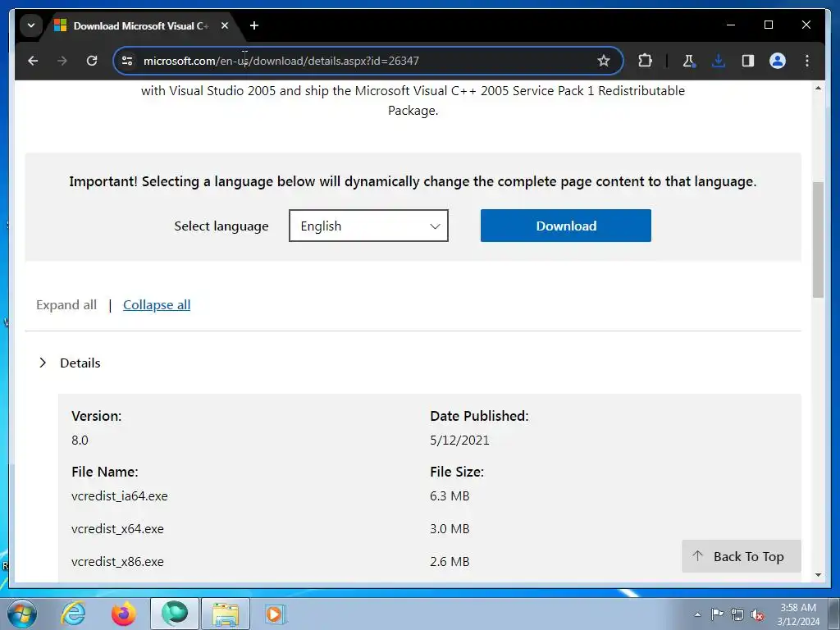
Task: Select the vcredist_ia64.exe file name
Action: [120, 496]
